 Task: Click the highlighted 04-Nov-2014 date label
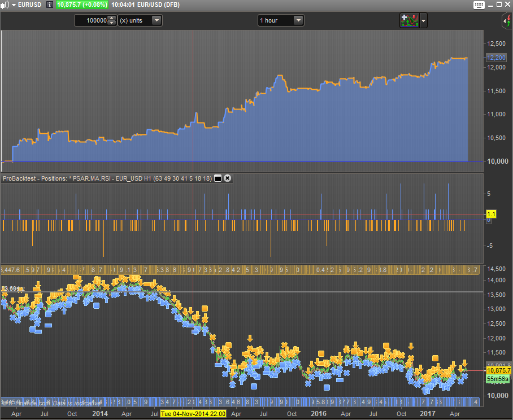(x=193, y=414)
